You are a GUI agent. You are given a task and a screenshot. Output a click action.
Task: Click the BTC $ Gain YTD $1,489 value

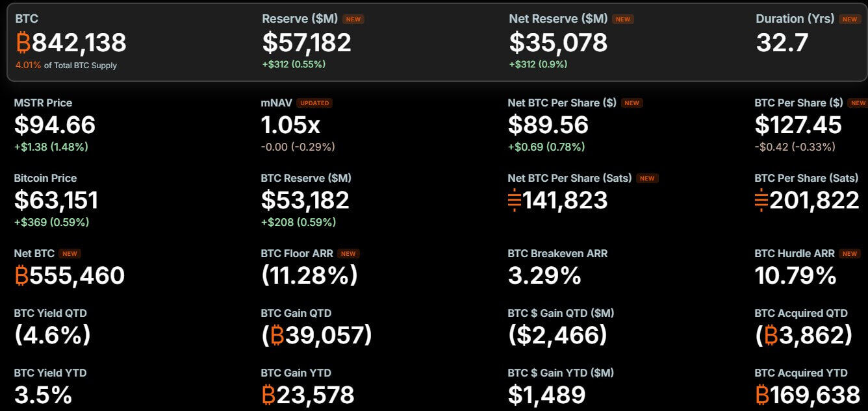point(547,395)
